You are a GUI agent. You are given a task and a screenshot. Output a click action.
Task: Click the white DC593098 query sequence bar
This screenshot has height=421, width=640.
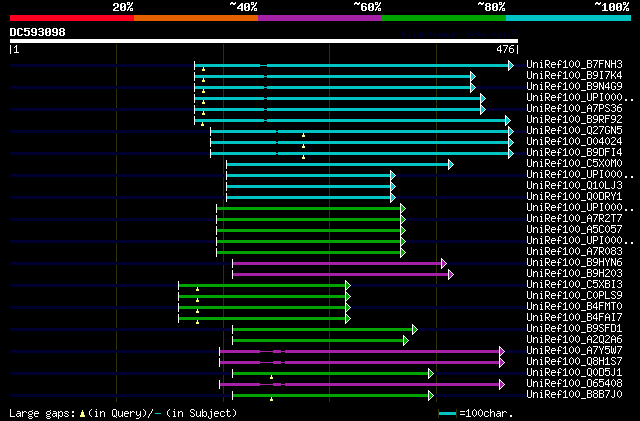tap(264, 41)
